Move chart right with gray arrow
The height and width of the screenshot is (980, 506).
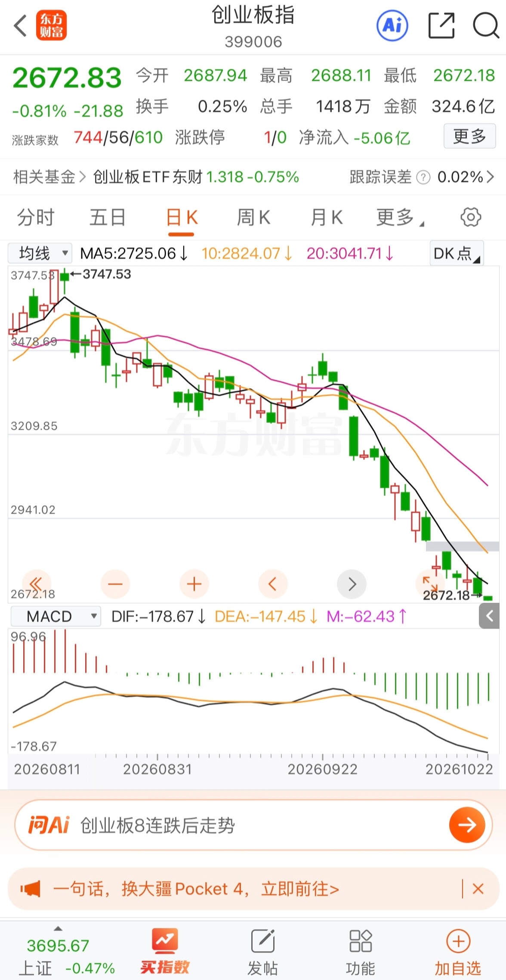click(352, 584)
